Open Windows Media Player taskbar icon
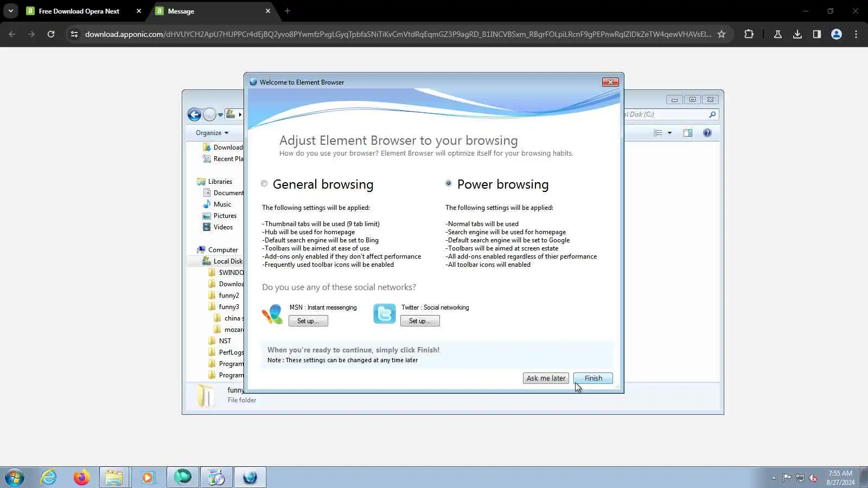This screenshot has height=488, width=868. (148, 477)
